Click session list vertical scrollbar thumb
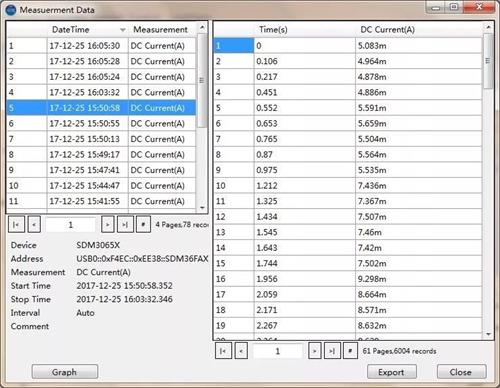 click(x=202, y=80)
